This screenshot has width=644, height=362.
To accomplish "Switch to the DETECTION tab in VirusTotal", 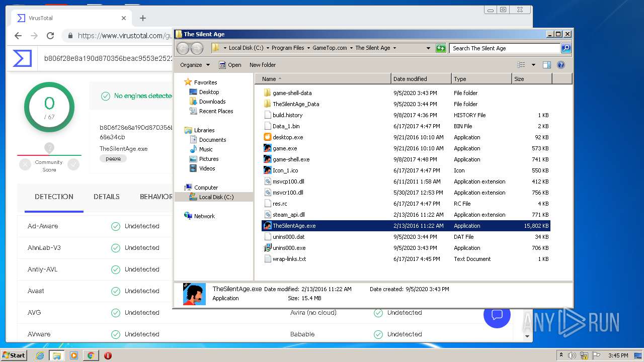I will click(x=54, y=197).
